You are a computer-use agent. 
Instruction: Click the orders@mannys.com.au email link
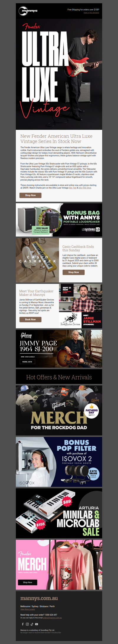click(53, 618)
